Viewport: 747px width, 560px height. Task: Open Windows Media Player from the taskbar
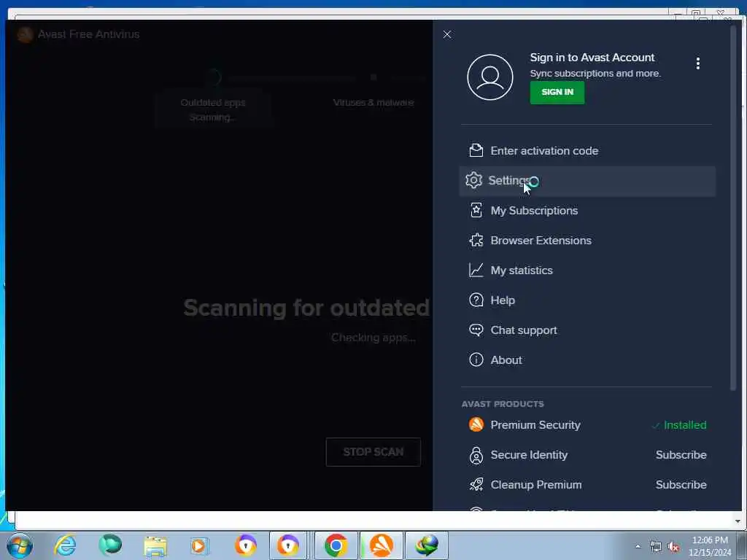[x=198, y=545]
